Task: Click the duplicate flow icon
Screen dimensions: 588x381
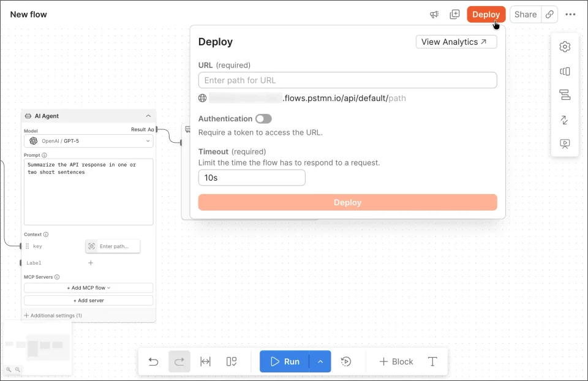Action: (x=454, y=15)
